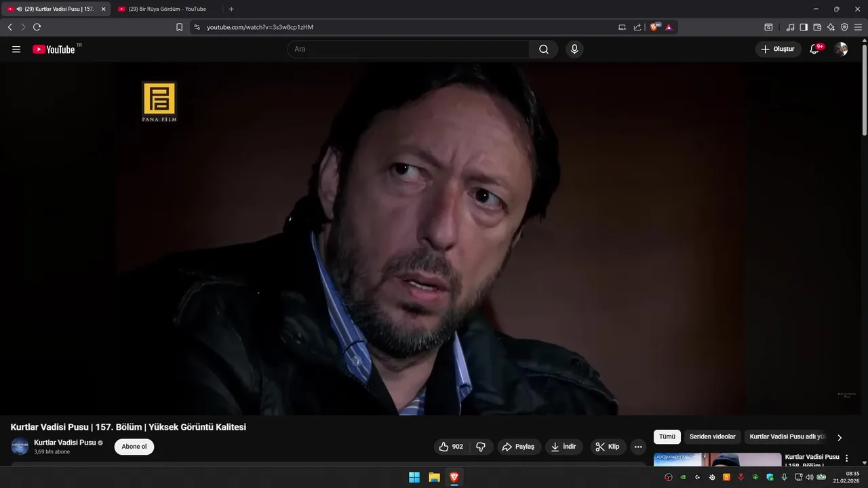
Task: Click the video player to pause
Action: [431, 239]
